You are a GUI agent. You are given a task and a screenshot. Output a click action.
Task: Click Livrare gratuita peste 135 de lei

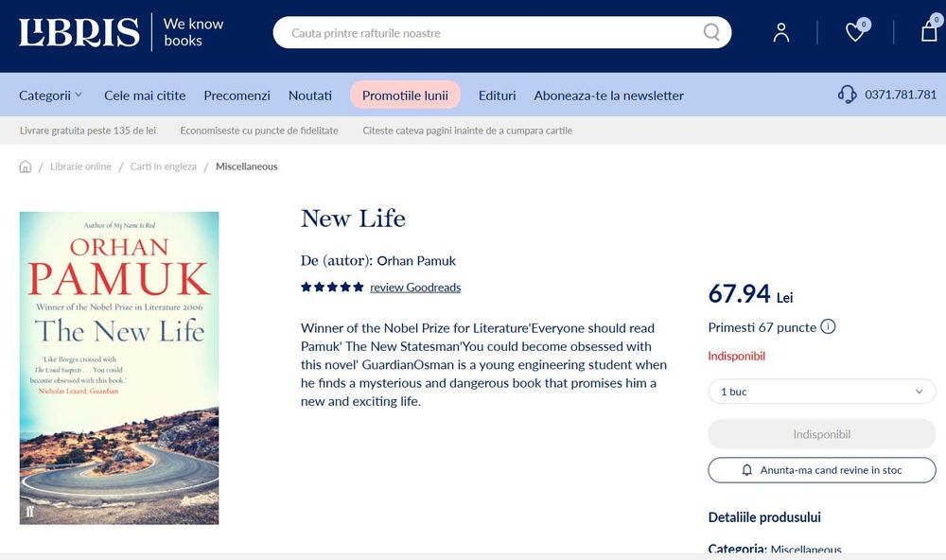tap(88, 131)
